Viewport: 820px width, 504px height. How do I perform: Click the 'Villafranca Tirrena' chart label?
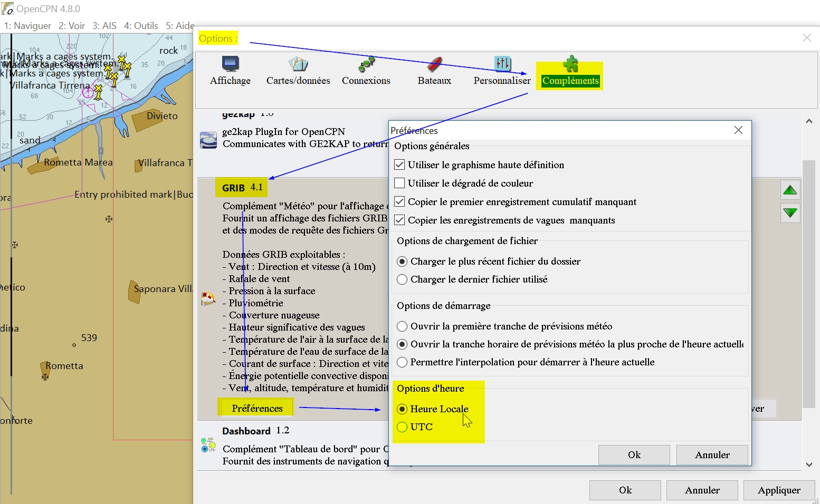coord(50,85)
